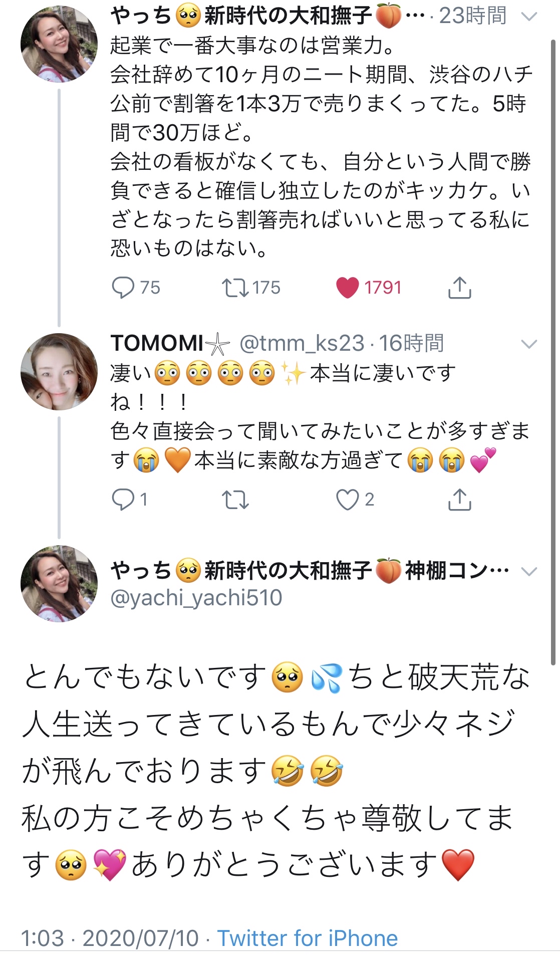Image resolution: width=560 pixels, height=958 pixels.
Task: Open options chevron on TOMOMI's tweet
Action: 529,344
